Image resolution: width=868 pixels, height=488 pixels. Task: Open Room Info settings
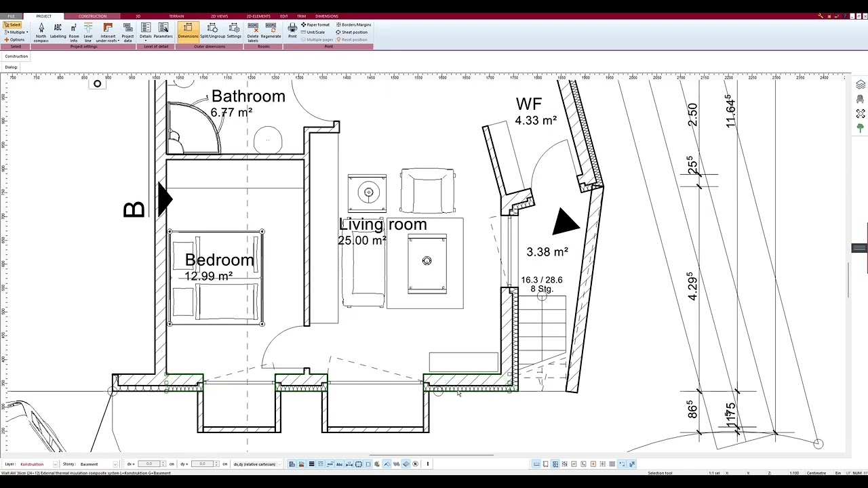74,33
